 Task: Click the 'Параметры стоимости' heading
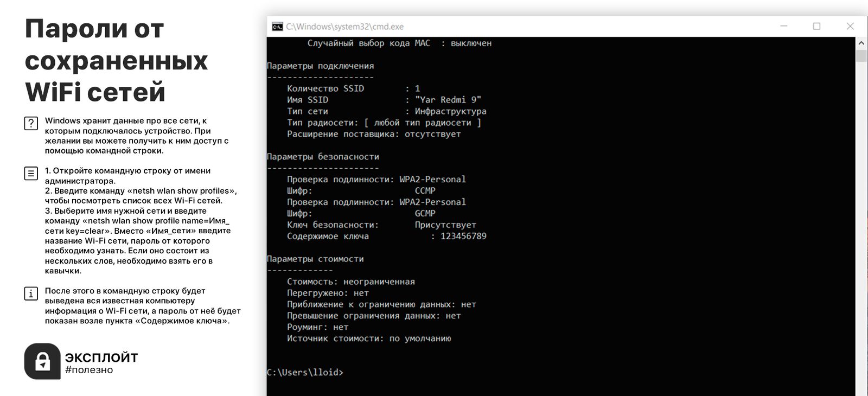point(315,259)
